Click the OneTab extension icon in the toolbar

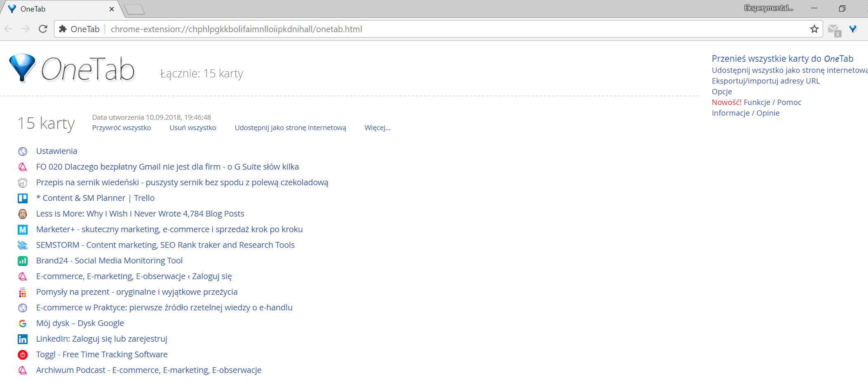853,29
